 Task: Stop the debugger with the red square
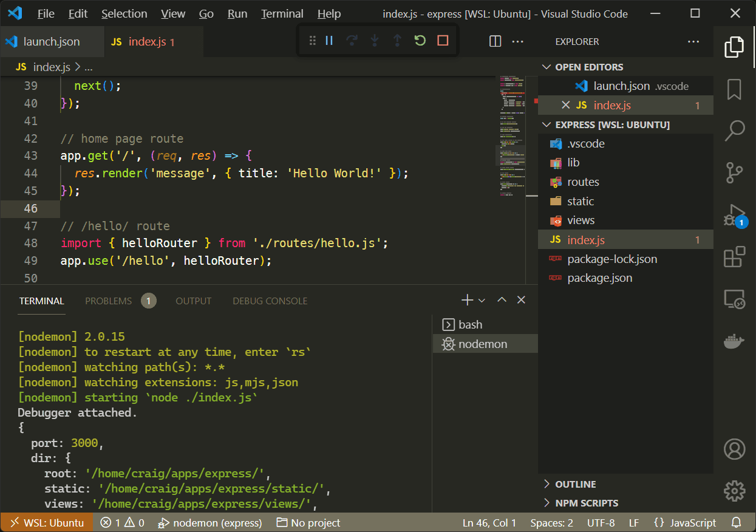pyautogui.click(x=443, y=41)
